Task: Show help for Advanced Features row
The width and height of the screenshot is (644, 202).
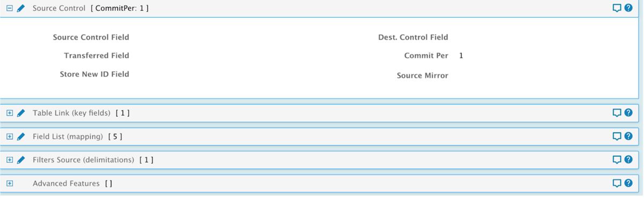Action: pos(628,184)
